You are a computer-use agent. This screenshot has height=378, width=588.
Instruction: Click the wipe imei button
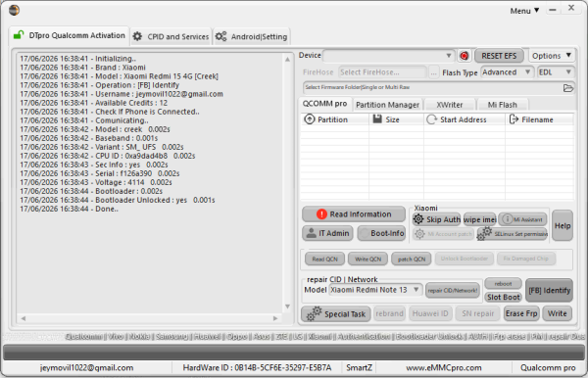[479, 219]
